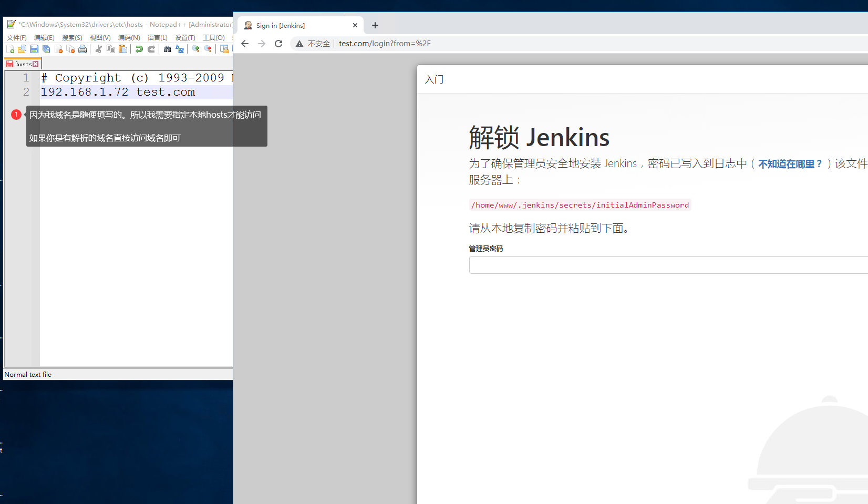Open the 视图(V) menu

[100, 38]
